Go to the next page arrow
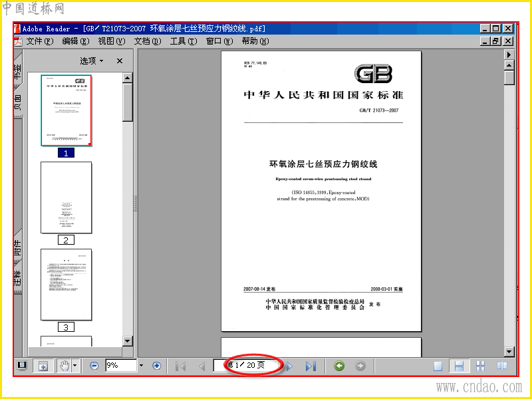 coord(289,366)
